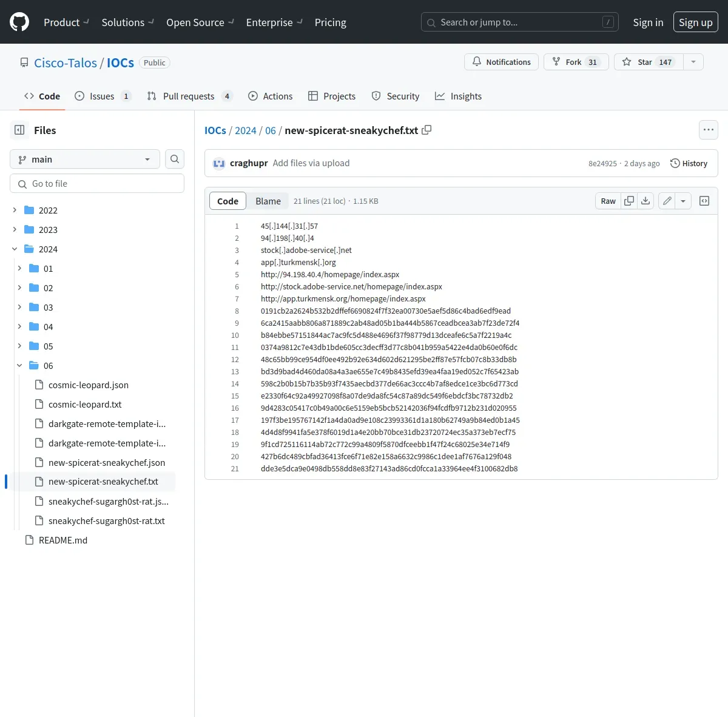Open sneakychef-sugargh0st-rat.js... file
This screenshot has width=728, height=717.
click(x=109, y=501)
